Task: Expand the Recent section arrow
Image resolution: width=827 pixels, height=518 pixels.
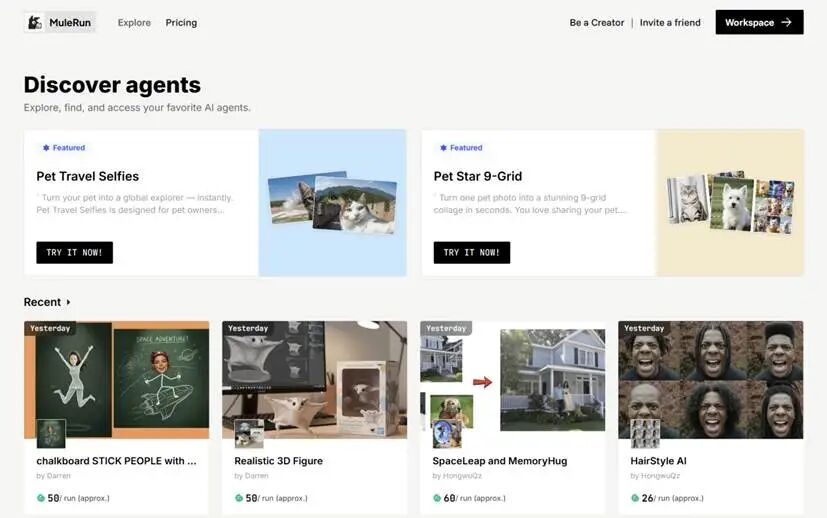Action: [69, 302]
